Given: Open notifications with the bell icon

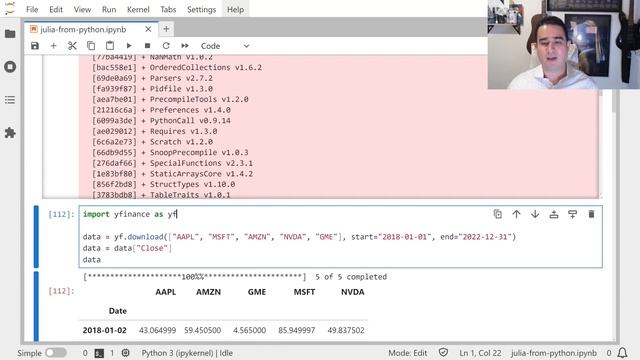Looking at the screenshot, I should click(622, 353).
